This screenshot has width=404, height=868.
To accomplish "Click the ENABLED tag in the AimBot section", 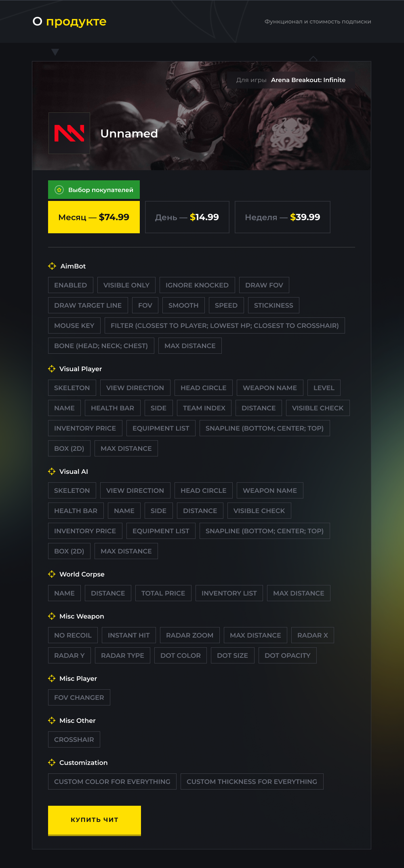I will (71, 285).
